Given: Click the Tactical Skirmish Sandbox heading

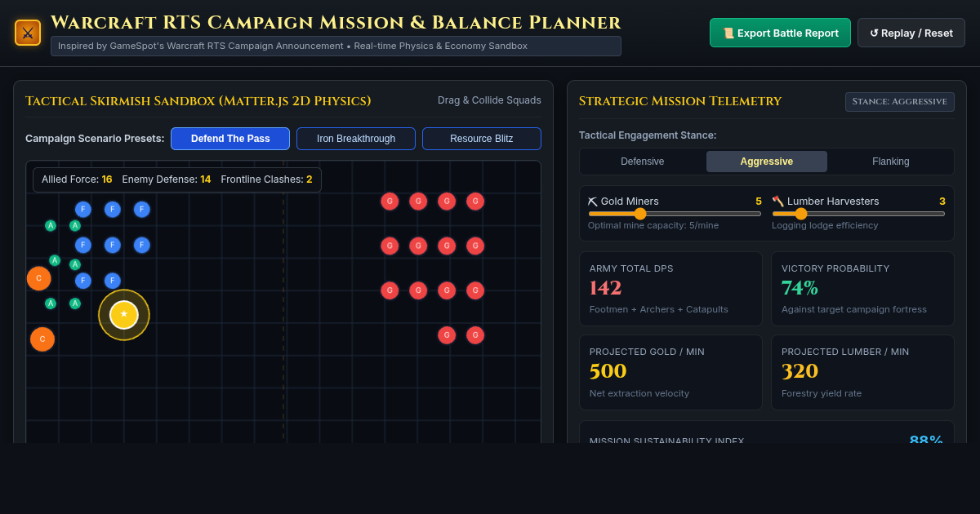Looking at the screenshot, I should pyautogui.click(x=198, y=101).
